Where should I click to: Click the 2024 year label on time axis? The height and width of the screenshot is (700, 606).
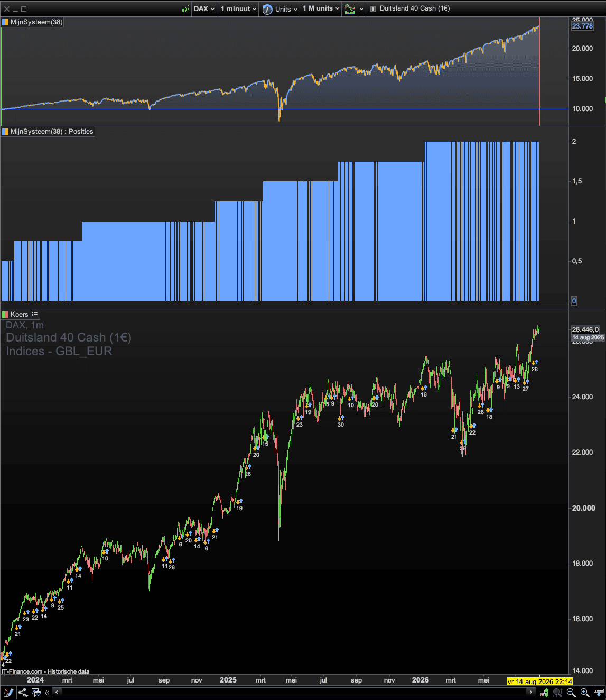tap(35, 680)
